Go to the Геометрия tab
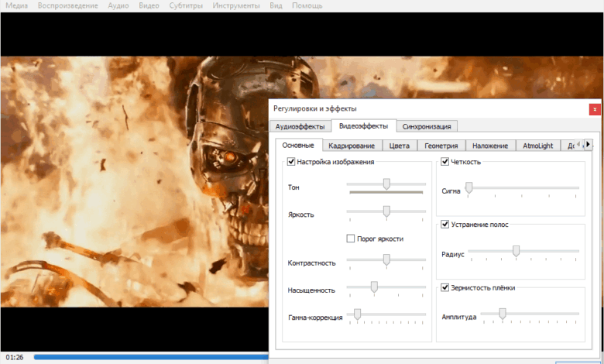The image size is (604, 364). (441, 146)
